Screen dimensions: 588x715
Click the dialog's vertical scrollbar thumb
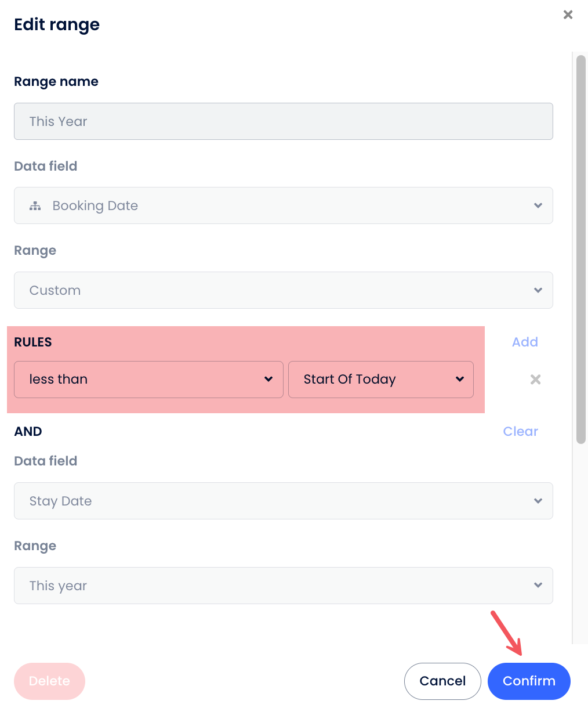pos(580,250)
